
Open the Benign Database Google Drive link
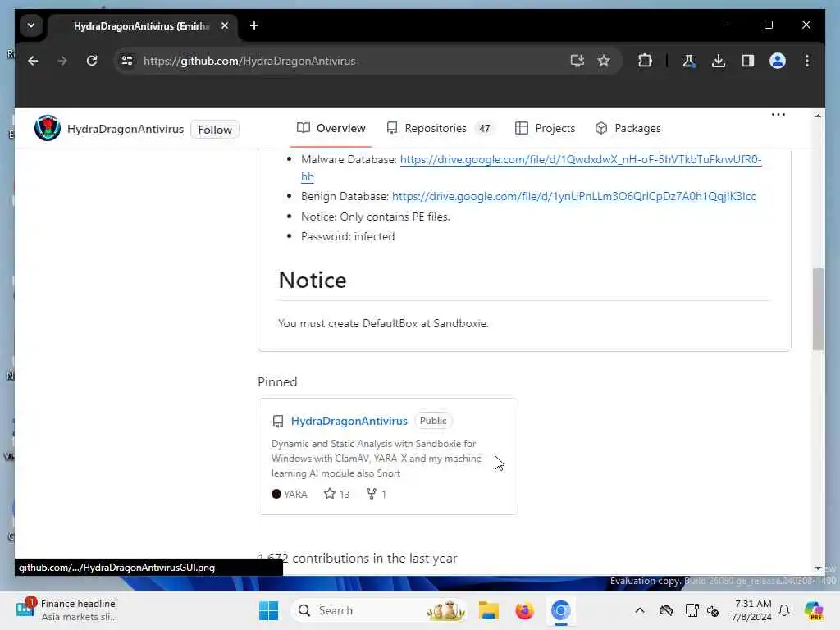pyautogui.click(x=573, y=197)
